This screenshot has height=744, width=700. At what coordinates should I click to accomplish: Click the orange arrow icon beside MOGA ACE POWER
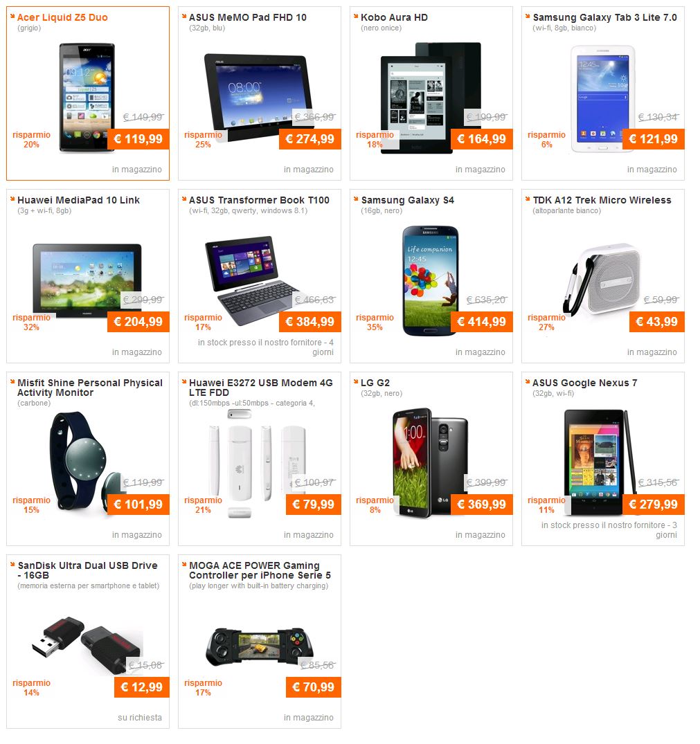pos(185,564)
